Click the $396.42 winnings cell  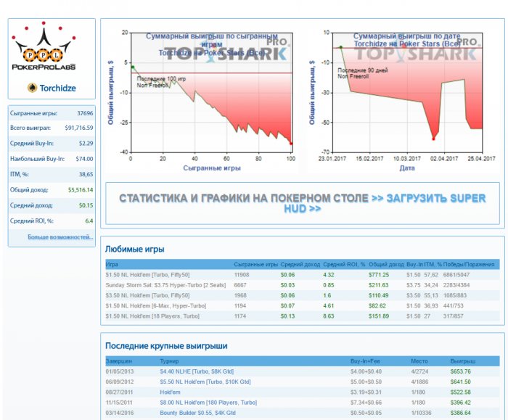coord(460,403)
